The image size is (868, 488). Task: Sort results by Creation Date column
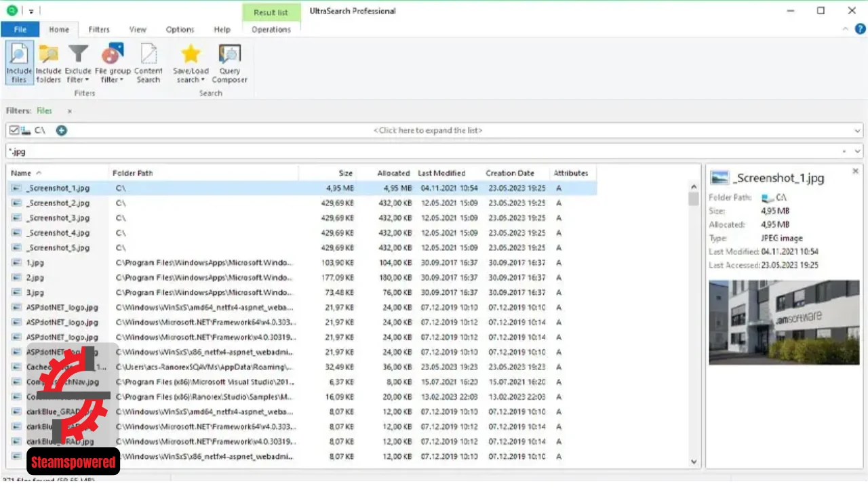tap(515, 173)
